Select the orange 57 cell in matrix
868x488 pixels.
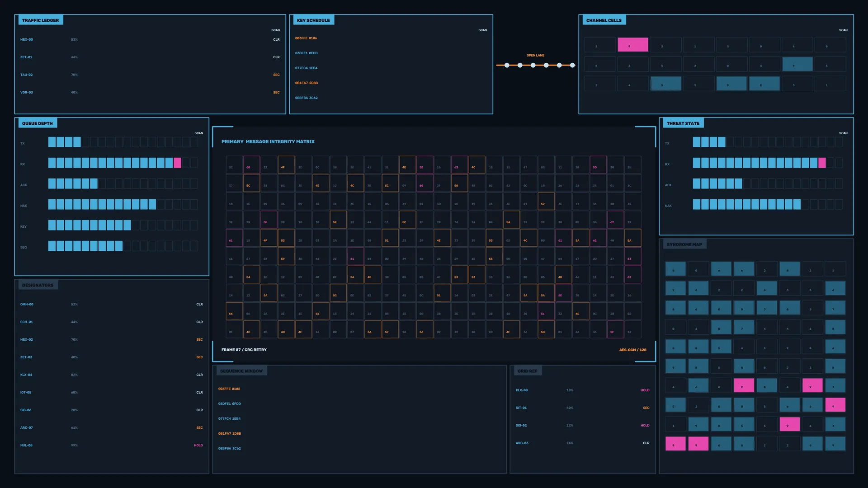390,330
